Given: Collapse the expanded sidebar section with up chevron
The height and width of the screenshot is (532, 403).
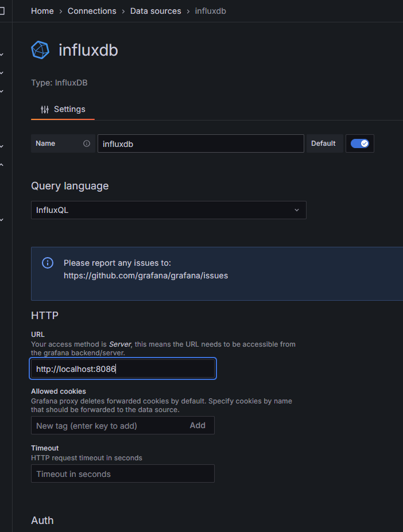Looking at the screenshot, I should tap(2, 165).
